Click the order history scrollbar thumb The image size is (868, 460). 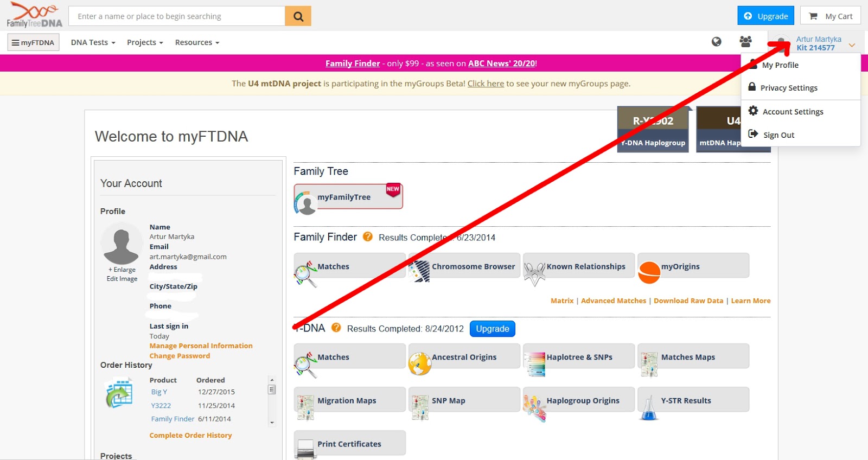tap(272, 389)
